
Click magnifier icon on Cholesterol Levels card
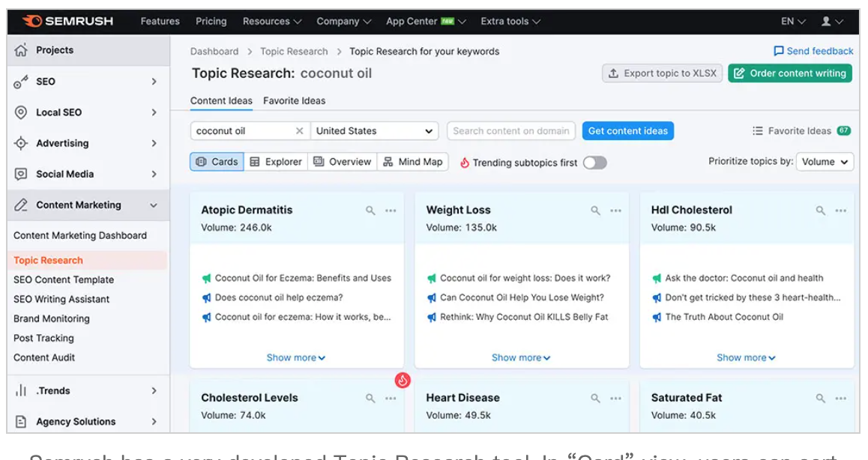[370, 398]
